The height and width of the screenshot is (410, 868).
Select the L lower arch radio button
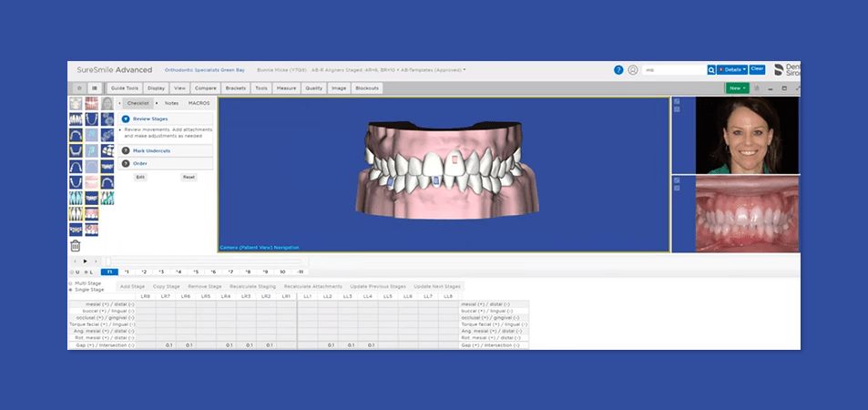(x=86, y=272)
